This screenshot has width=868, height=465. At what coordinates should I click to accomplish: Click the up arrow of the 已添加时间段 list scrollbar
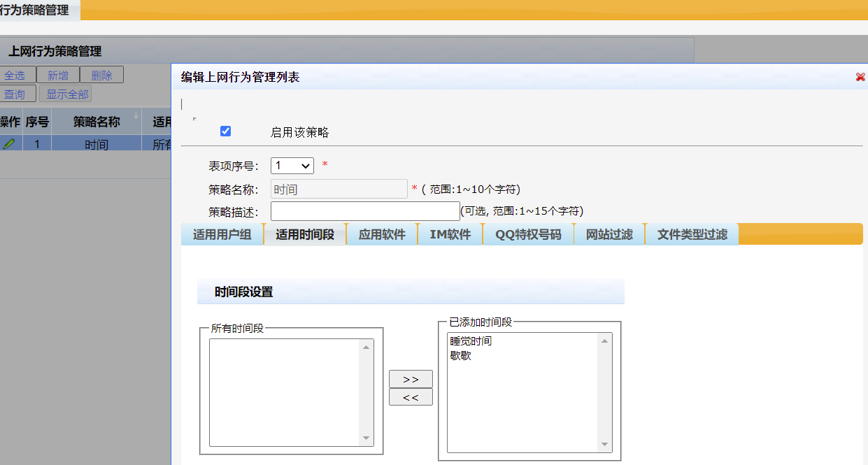[x=604, y=341]
